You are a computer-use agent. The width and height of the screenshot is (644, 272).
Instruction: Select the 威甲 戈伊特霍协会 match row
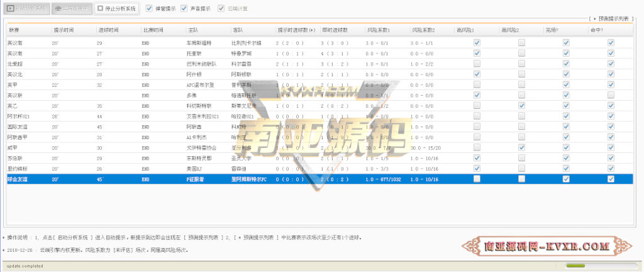(320, 147)
